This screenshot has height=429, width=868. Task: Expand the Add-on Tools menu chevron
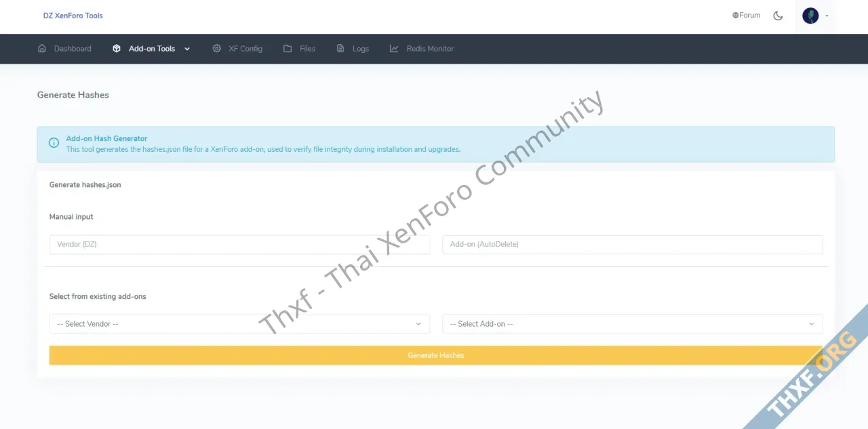187,49
